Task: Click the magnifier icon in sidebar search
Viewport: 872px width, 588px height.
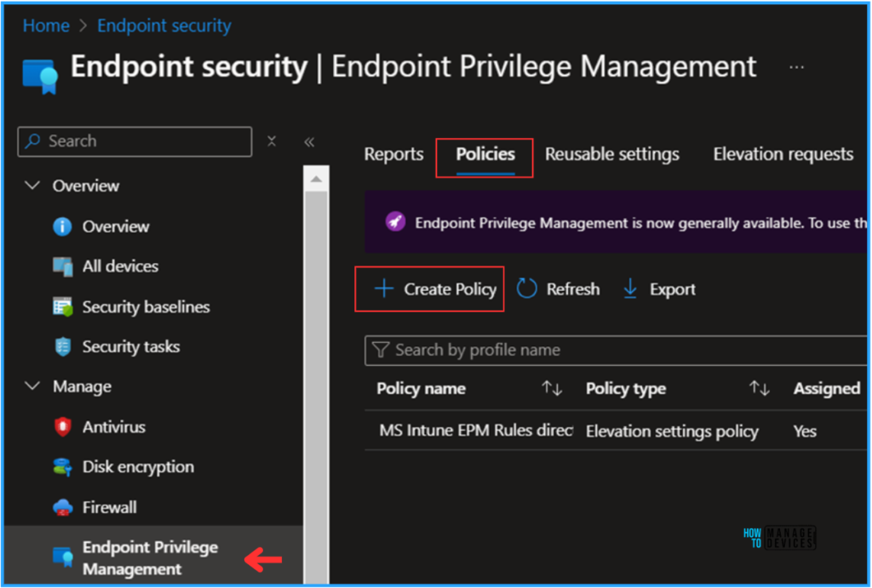Action: [x=33, y=141]
